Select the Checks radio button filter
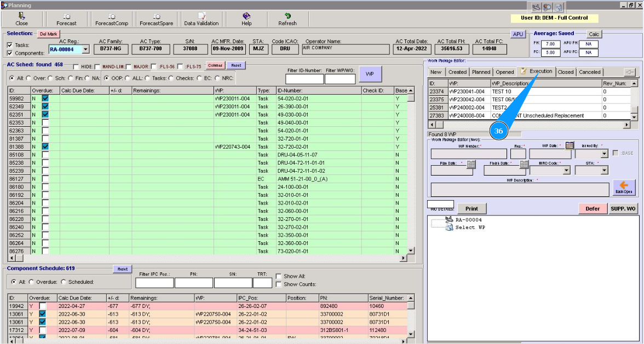 [172, 78]
